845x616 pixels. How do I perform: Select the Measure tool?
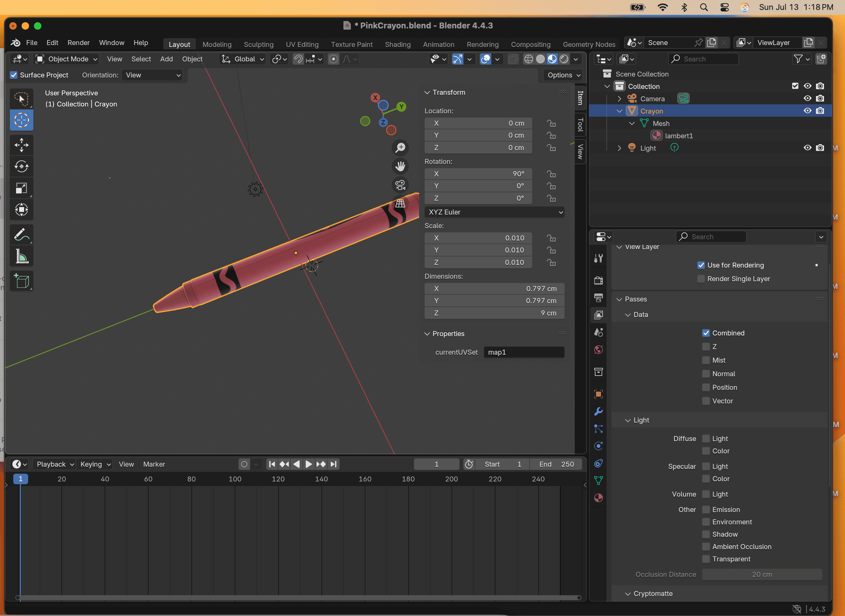click(21, 256)
